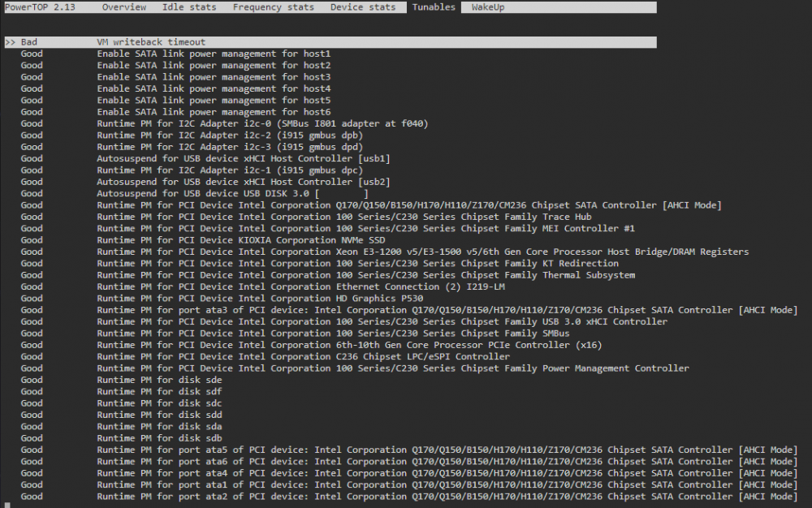Select Runtime PM for Chipset Family Trace Hub
812x508 pixels.
343,217
